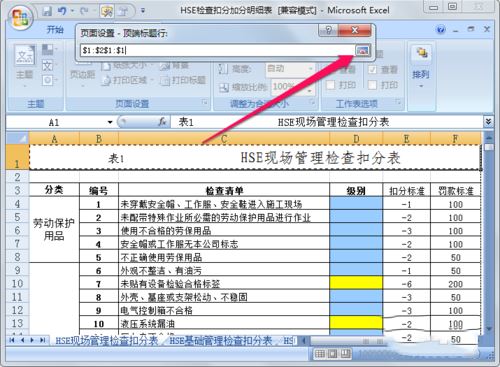Click the vertical scrollbar up arrow
The image size is (500, 367).
point(489,137)
